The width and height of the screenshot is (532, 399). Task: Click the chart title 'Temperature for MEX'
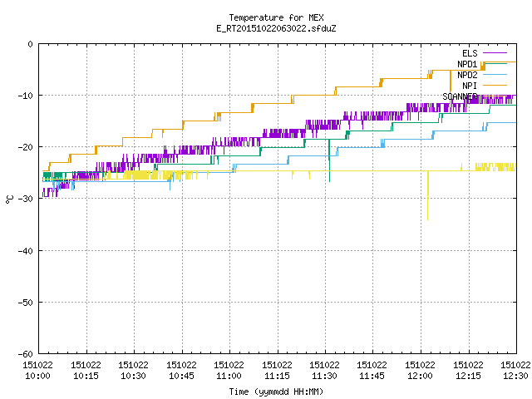coord(276,17)
